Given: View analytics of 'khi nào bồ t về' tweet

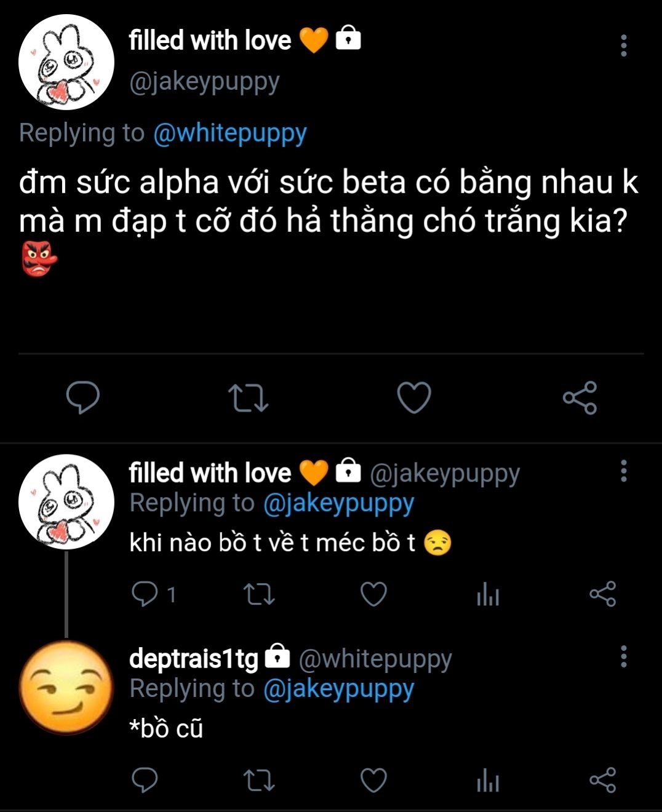Looking at the screenshot, I should click(488, 594).
